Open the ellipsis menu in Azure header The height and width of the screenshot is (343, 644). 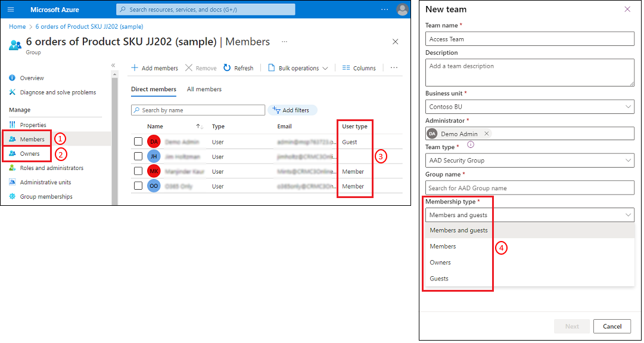(384, 10)
